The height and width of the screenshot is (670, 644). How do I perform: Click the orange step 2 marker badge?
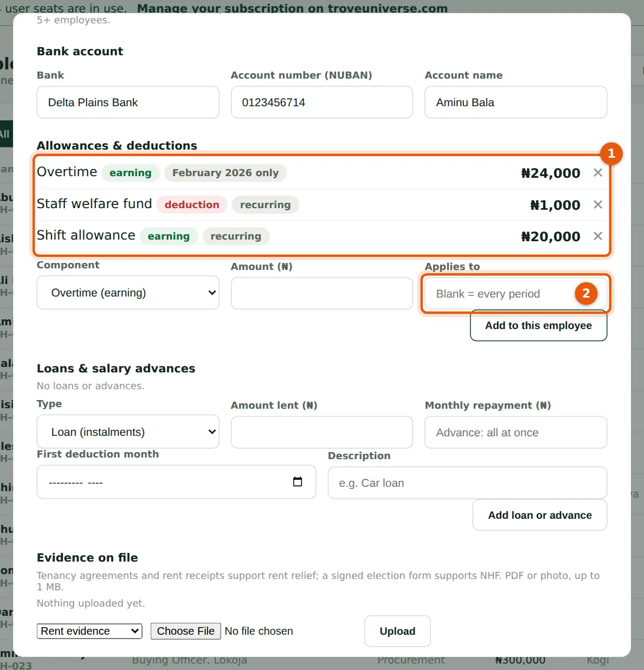pos(586,293)
